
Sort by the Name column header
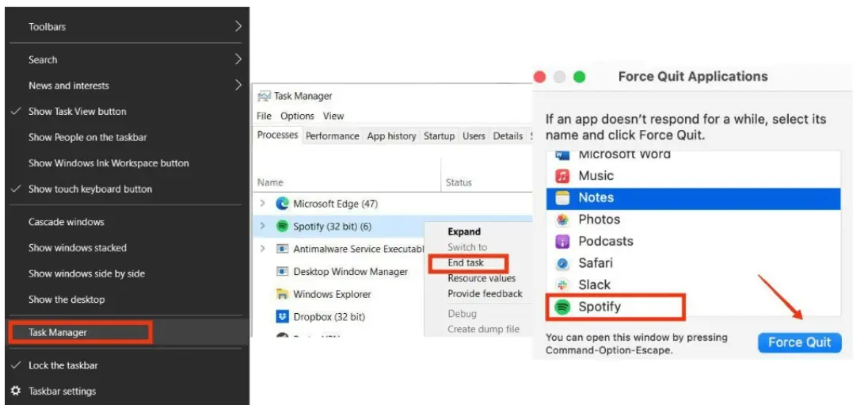pyautogui.click(x=270, y=182)
